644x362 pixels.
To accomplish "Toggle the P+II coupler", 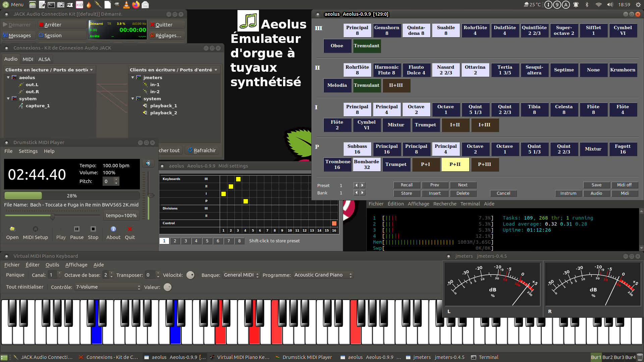I will click(455, 165).
